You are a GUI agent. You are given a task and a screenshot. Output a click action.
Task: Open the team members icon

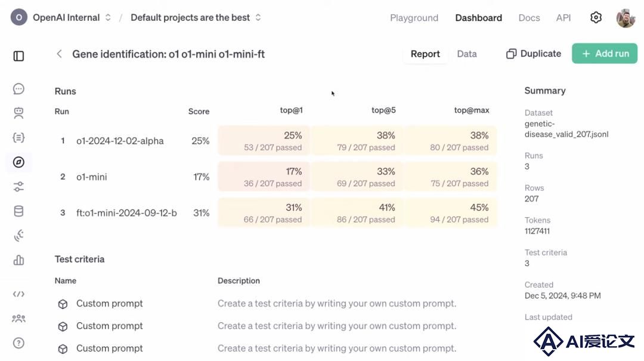18,319
